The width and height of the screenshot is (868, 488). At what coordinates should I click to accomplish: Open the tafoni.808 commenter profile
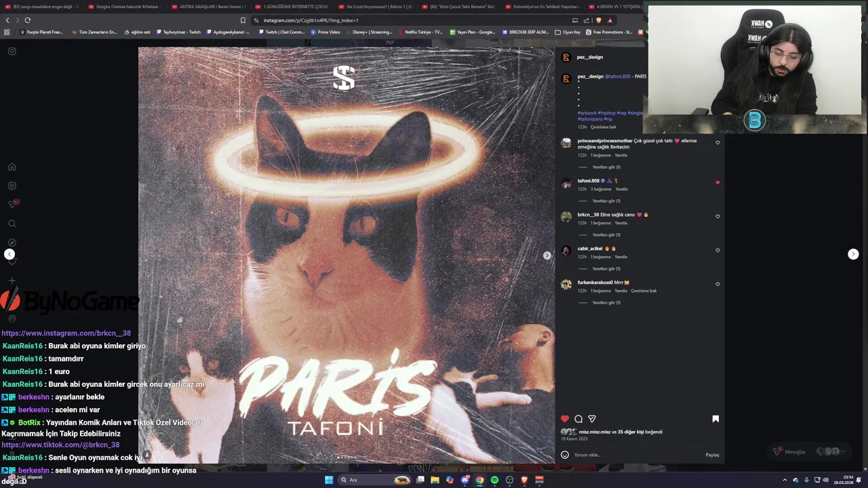[x=588, y=181]
